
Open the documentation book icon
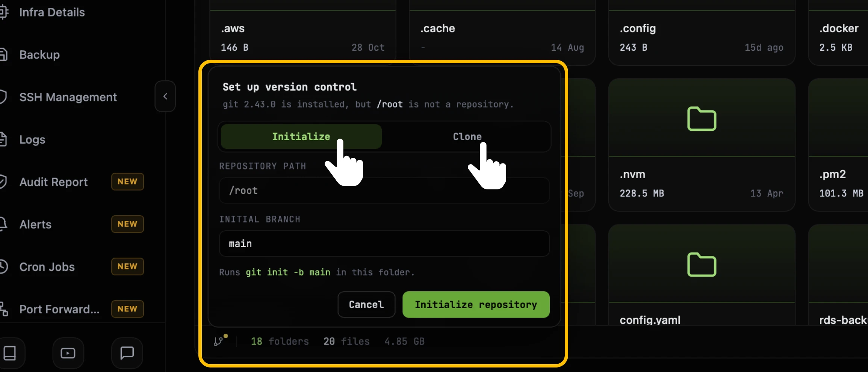coord(10,353)
